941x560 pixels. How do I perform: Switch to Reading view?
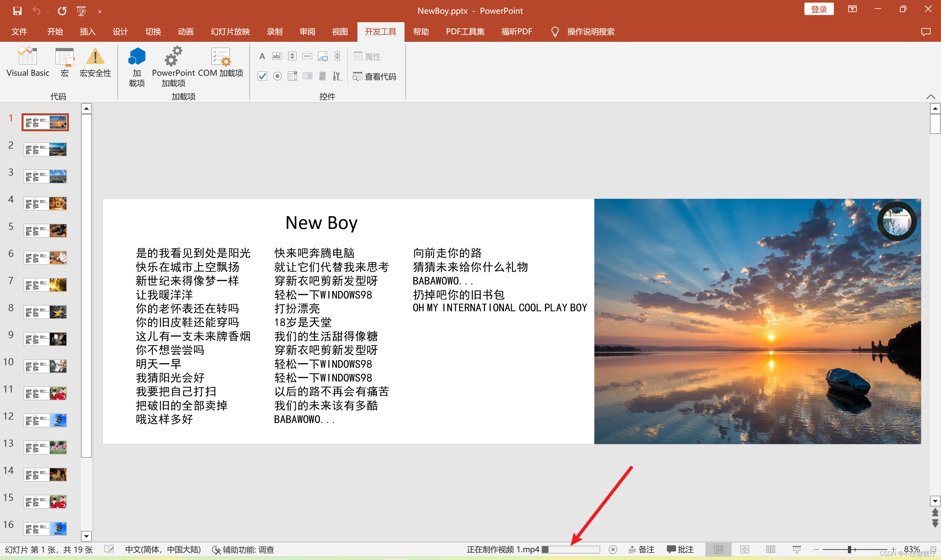pos(770,550)
